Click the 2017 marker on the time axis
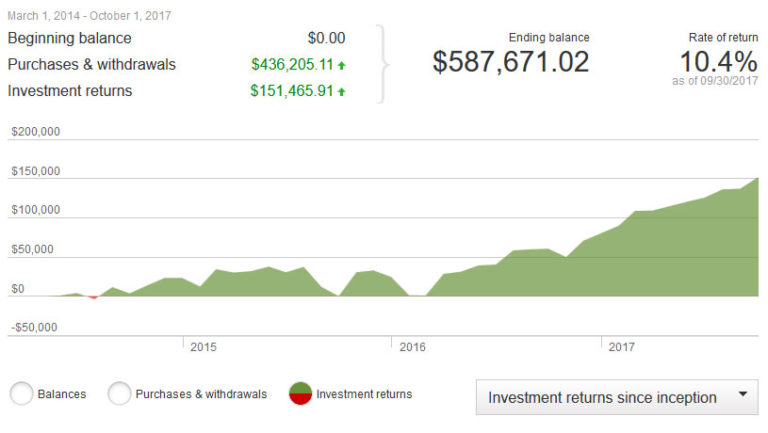 tap(621, 347)
